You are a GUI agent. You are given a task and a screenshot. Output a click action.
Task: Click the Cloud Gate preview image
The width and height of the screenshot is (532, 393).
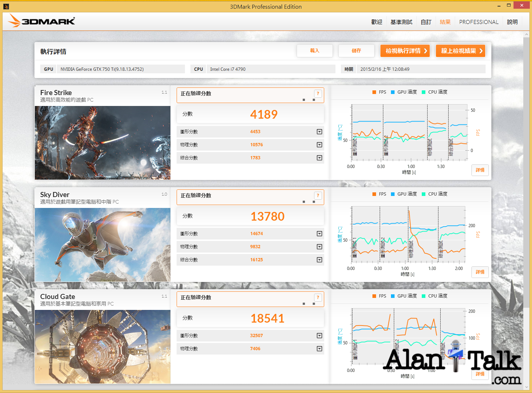click(x=103, y=347)
